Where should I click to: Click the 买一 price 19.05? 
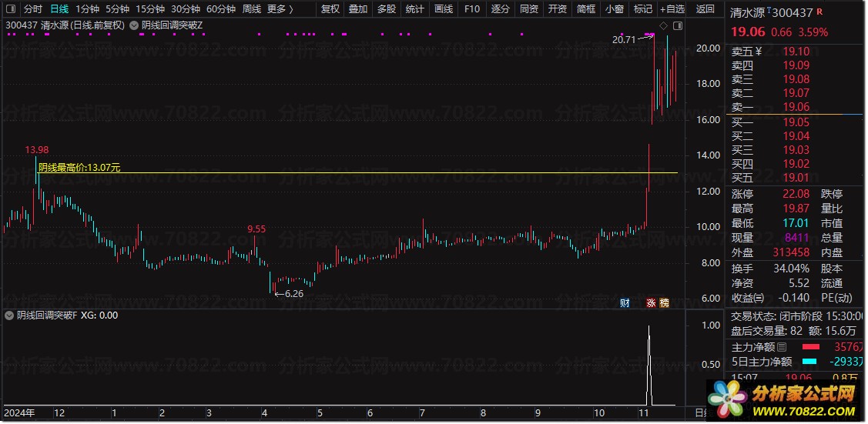pyautogui.click(x=796, y=122)
